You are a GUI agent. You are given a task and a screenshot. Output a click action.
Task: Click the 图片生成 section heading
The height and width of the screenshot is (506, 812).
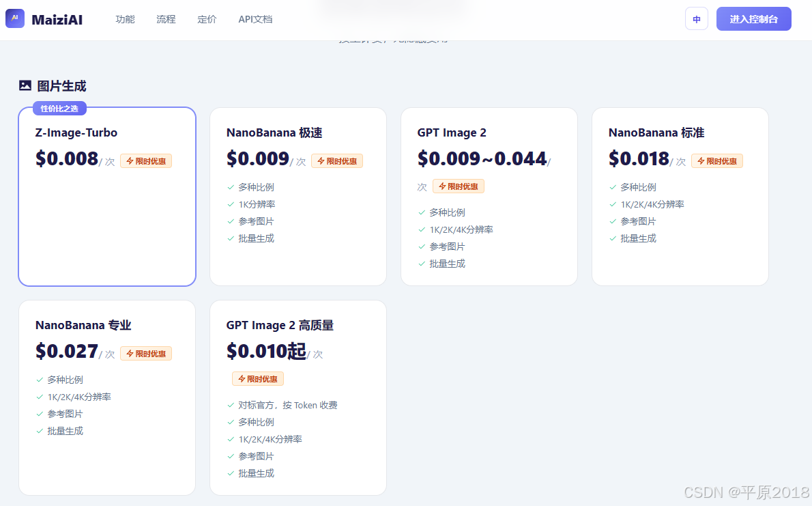(61, 86)
